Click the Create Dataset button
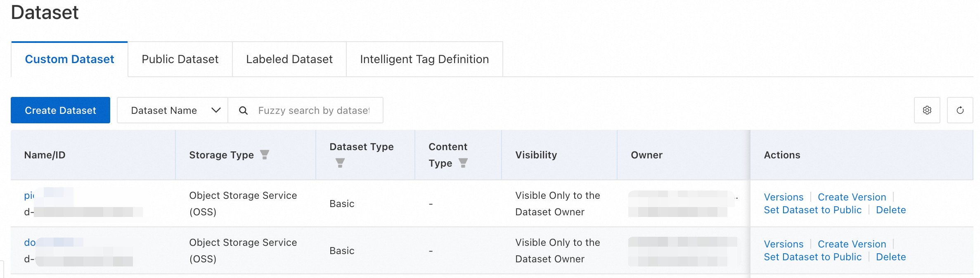The image size is (980, 278). [60, 110]
